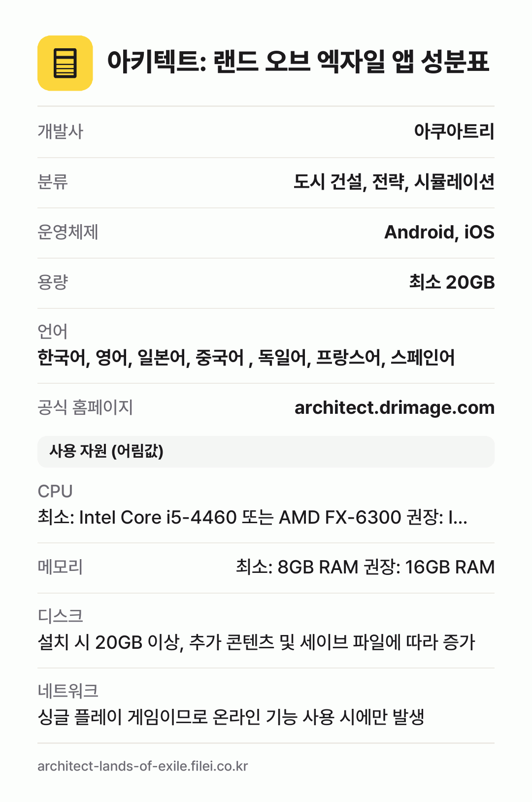Click the OS value 'Android, iOS'

click(x=439, y=233)
